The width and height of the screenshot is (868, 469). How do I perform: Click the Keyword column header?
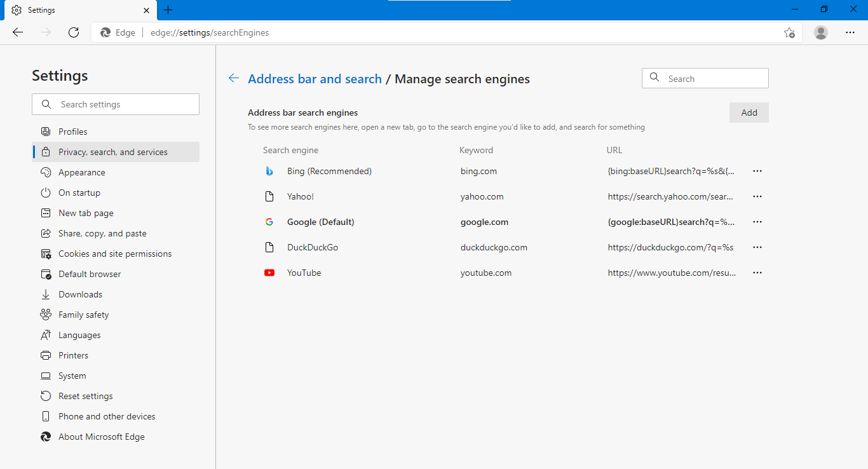pyautogui.click(x=476, y=150)
